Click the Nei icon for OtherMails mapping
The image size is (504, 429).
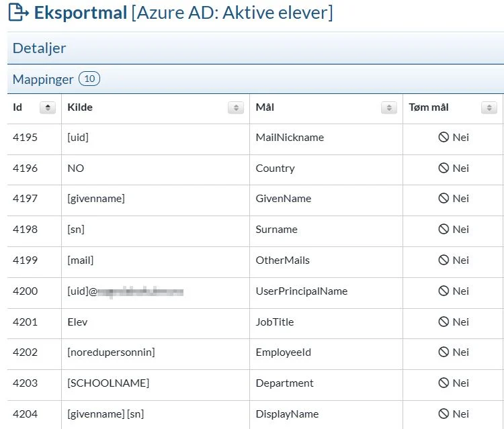pyautogui.click(x=444, y=260)
